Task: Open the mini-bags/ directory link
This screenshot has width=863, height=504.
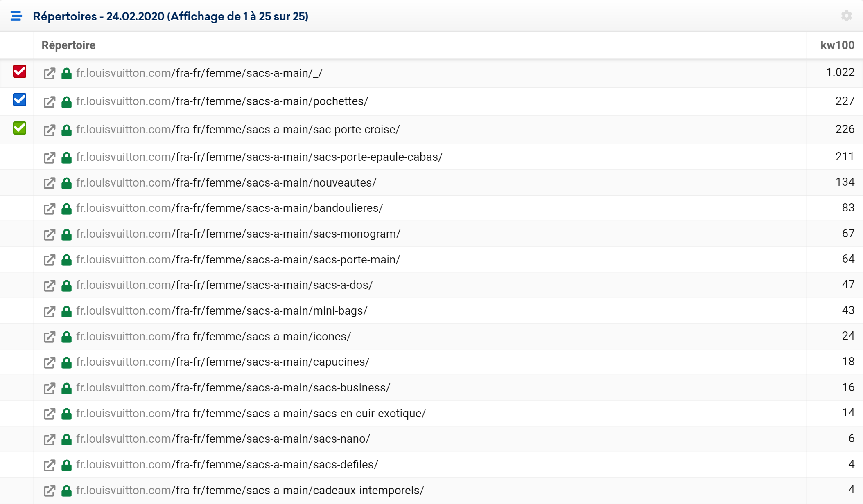Action: 222,311
